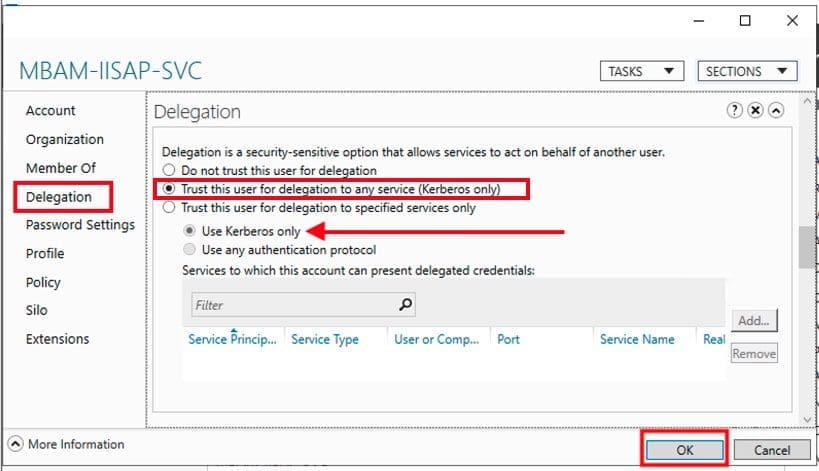The height and width of the screenshot is (471, 819).
Task: Choose Trust for delegation to specified services only
Action: (x=169, y=208)
